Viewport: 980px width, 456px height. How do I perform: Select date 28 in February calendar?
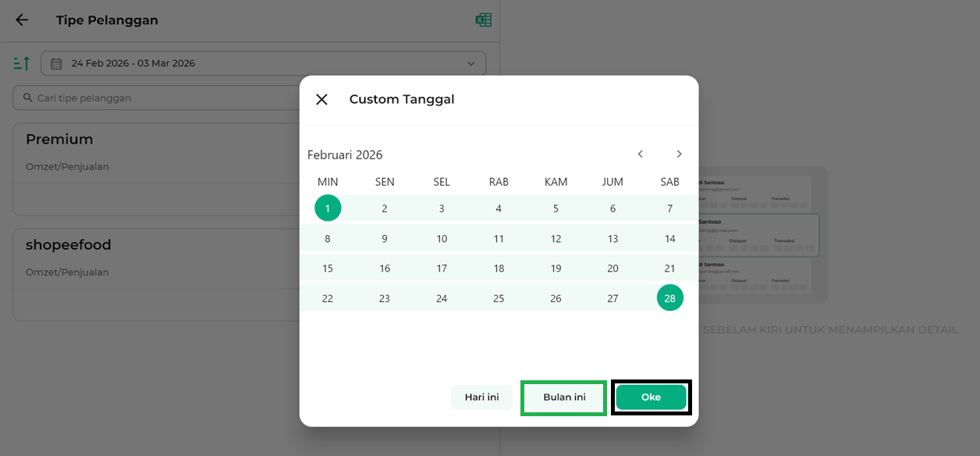(x=669, y=297)
